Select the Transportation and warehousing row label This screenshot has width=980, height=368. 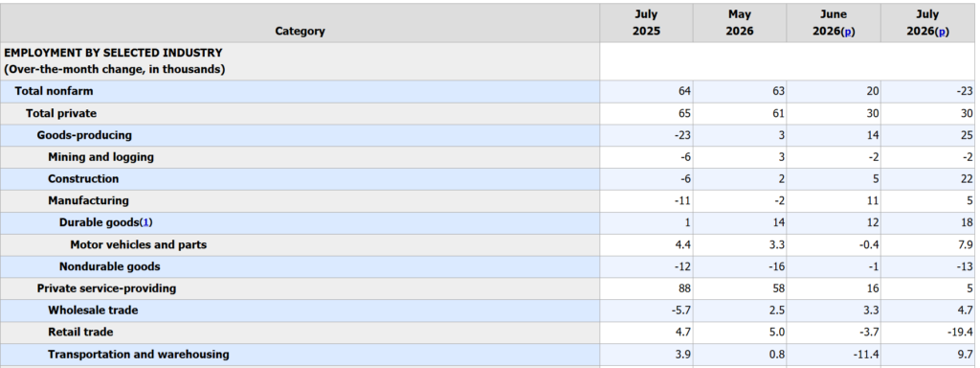click(138, 355)
